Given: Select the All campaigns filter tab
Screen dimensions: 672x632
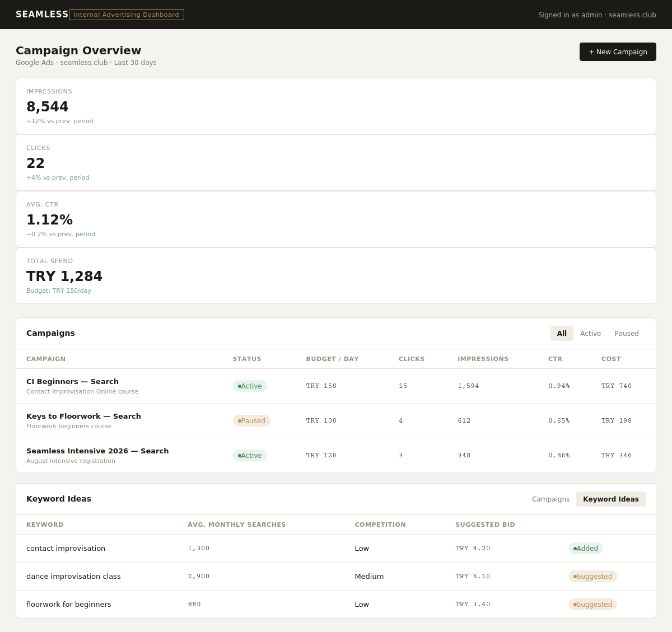Looking at the screenshot, I should (562, 334).
